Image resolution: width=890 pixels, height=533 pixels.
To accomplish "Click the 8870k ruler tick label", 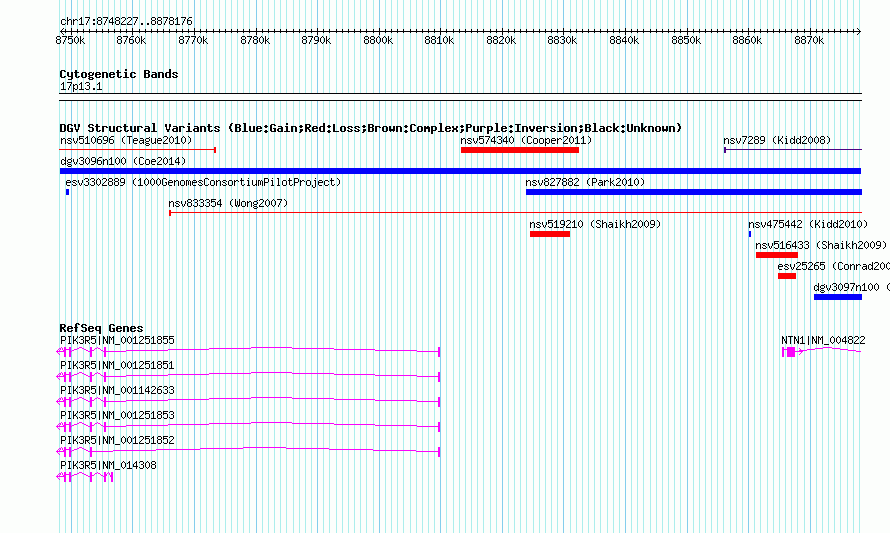I will (x=809, y=40).
